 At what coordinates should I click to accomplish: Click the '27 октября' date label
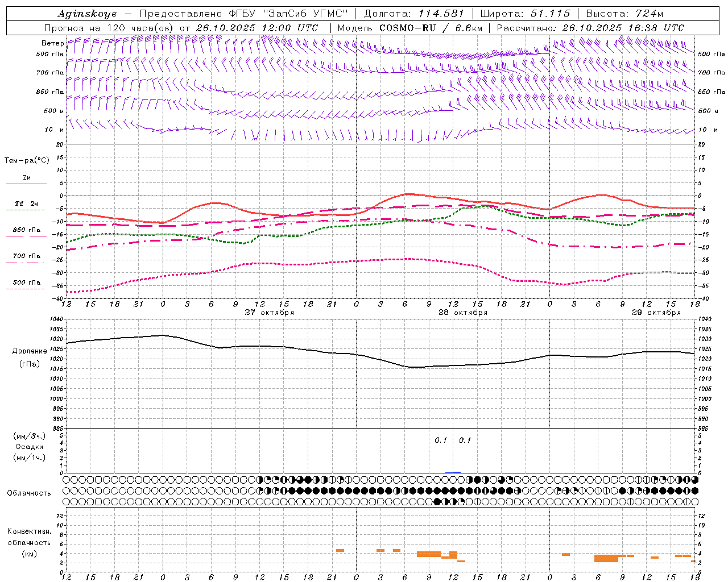(x=270, y=313)
